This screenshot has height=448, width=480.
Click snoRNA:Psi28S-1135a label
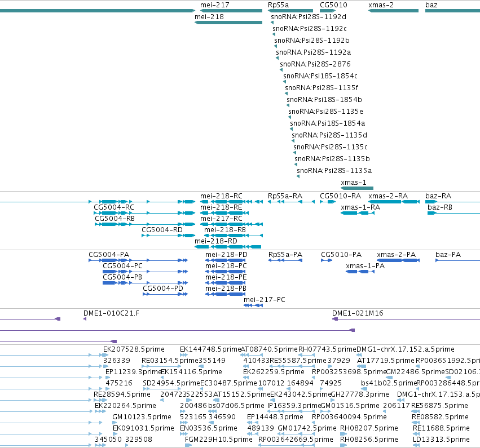point(334,171)
